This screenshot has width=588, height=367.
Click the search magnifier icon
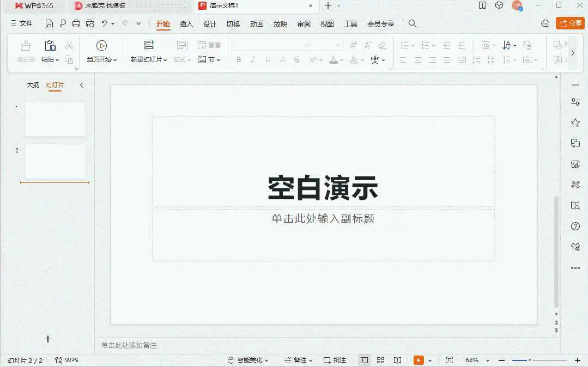coord(412,23)
